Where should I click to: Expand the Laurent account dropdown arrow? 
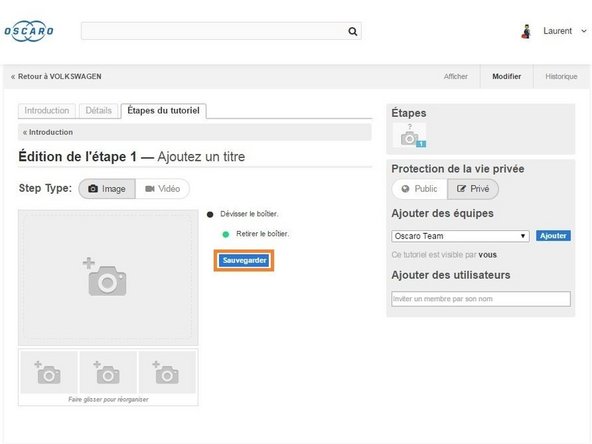(x=583, y=31)
